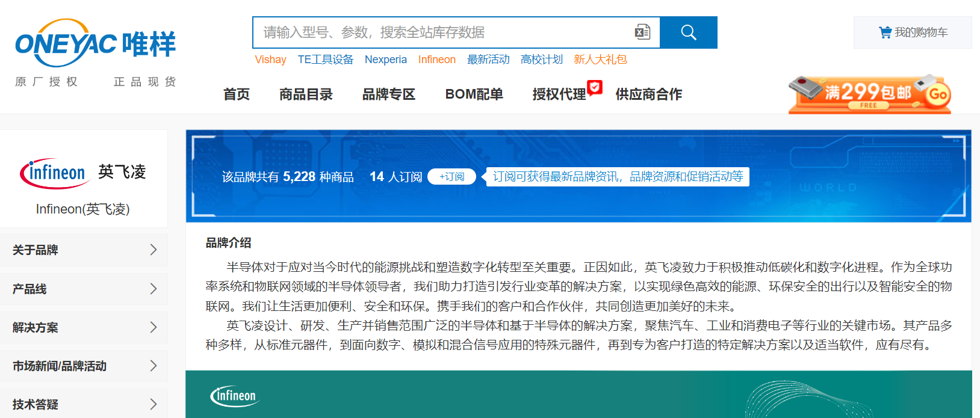Click the 满299包邮 promotional banner
980x418 pixels.
coord(869,94)
